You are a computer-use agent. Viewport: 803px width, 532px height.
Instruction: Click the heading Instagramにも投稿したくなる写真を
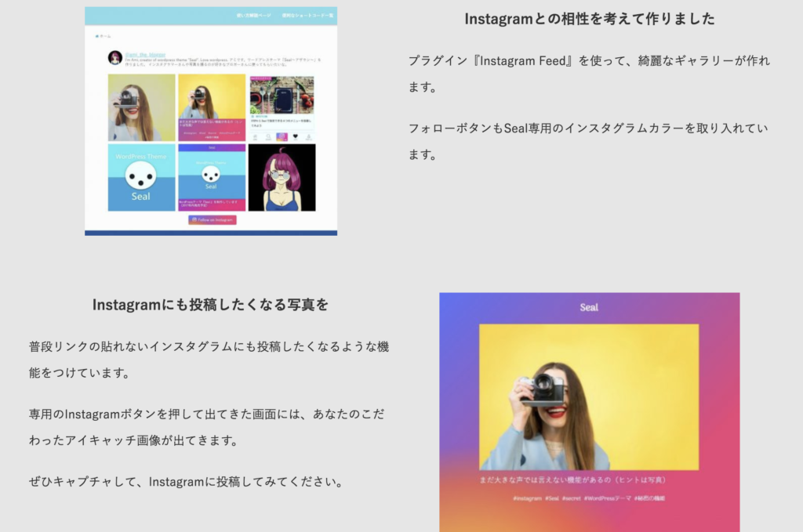point(210,305)
